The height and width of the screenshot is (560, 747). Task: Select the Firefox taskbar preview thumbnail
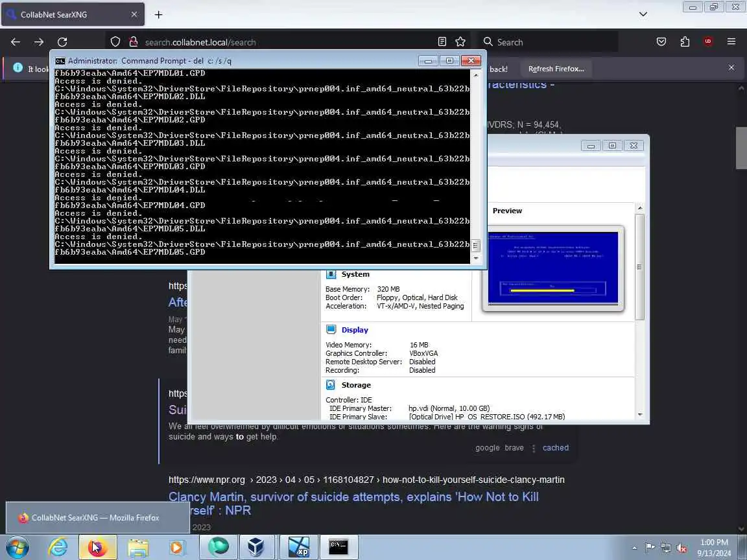point(97,518)
